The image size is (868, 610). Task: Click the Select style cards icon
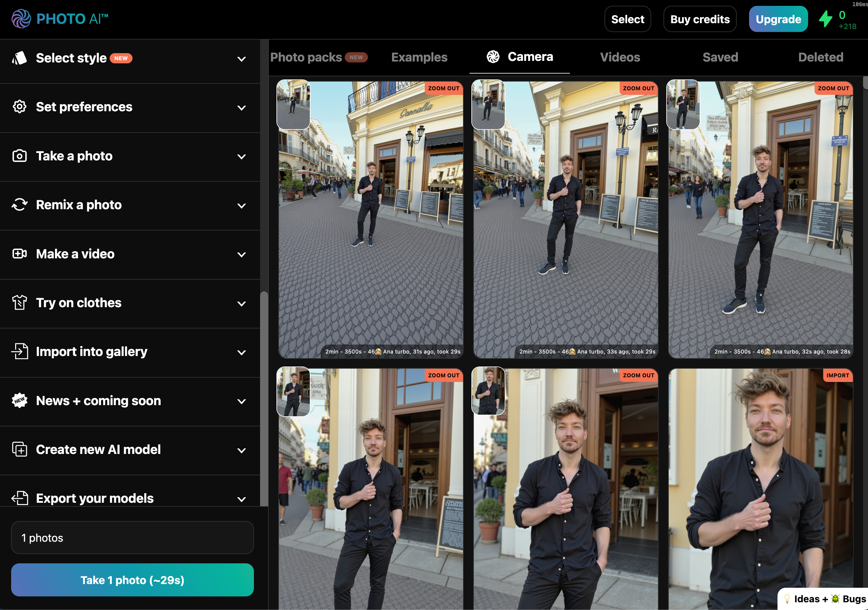(19, 58)
